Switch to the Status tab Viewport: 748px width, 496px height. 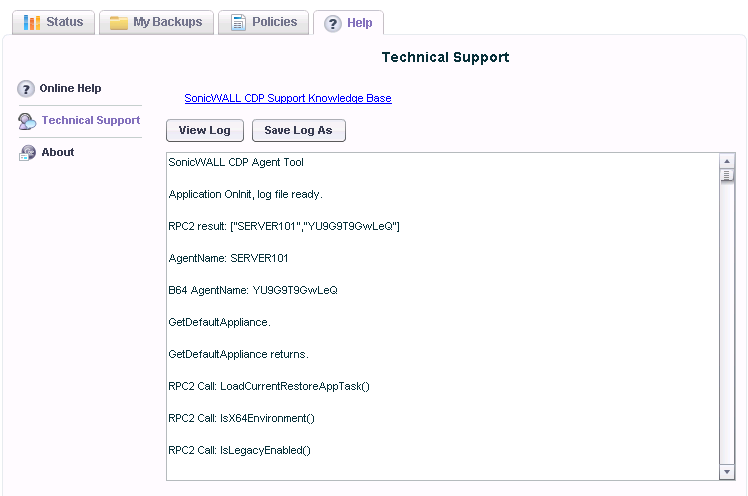tap(53, 22)
